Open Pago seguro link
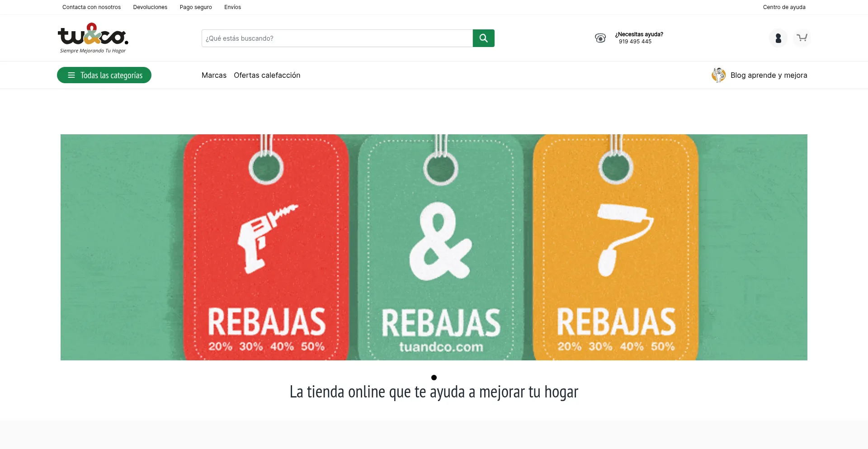The width and height of the screenshot is (868, 449). (x=196, y=7)
